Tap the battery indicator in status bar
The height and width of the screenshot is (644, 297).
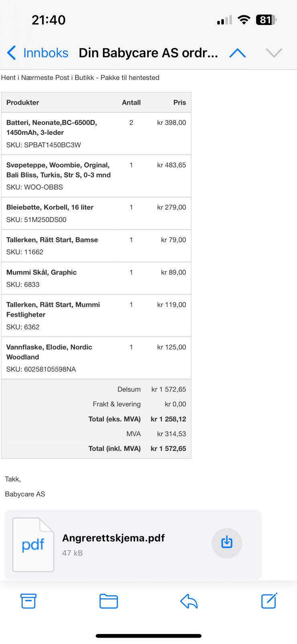click(266, 20)
